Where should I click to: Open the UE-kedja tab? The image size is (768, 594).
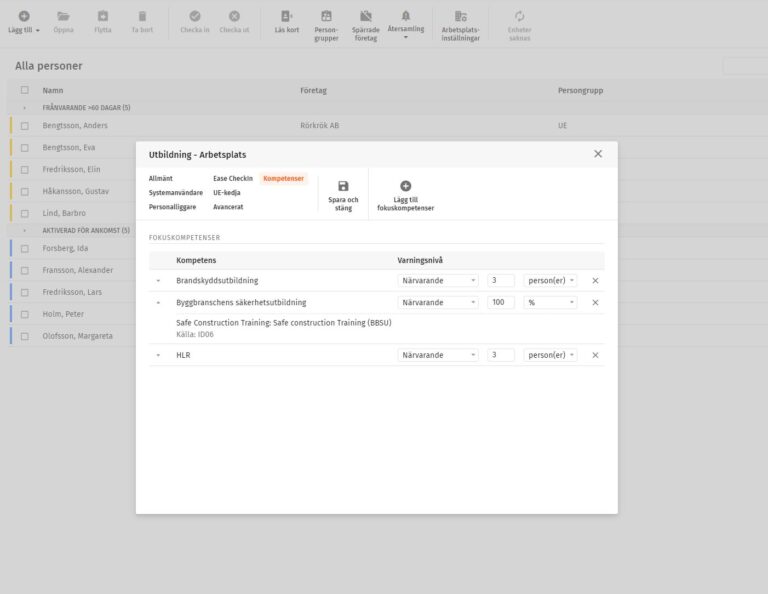pyautogui.click(x=226, y=192)
